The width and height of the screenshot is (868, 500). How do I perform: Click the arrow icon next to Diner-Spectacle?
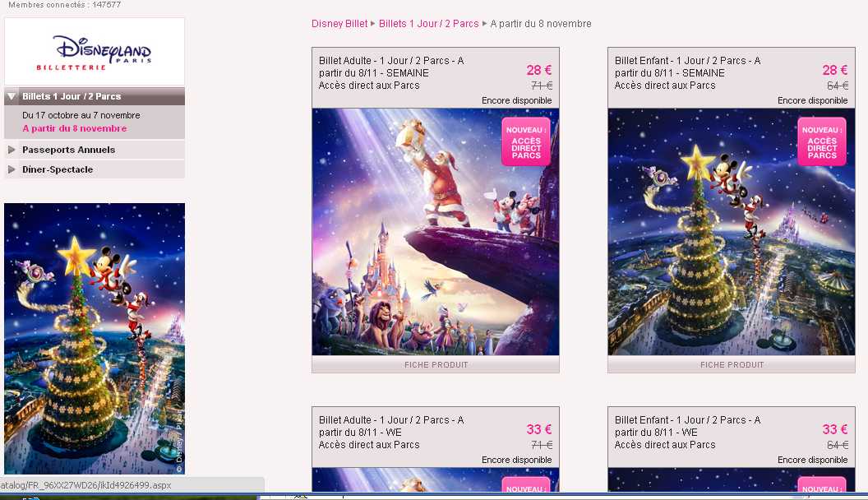click(x=10, y=169)
